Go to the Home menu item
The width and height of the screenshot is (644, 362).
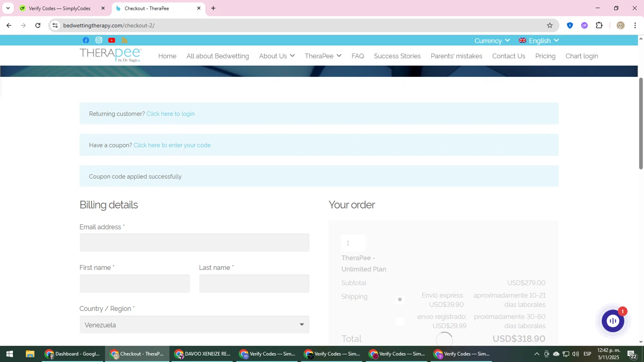tap(167, 56)
